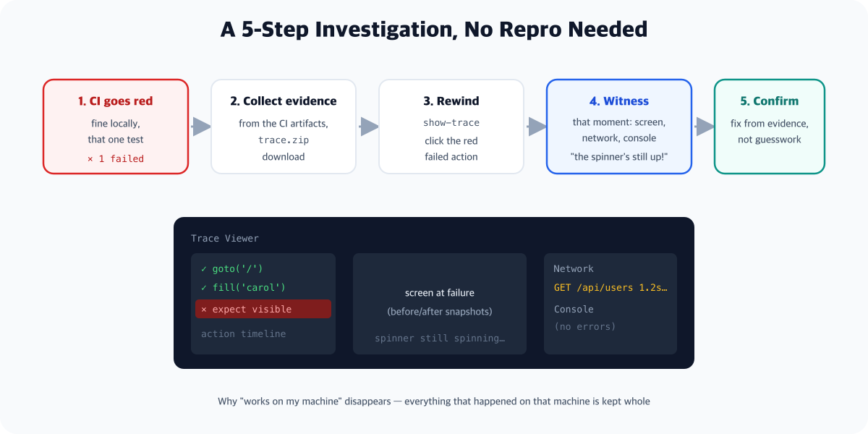The height and width of the screenshot is (434, 868).
Task: Select the "4. Witness" step card
Action: click(x=619, y=127)
